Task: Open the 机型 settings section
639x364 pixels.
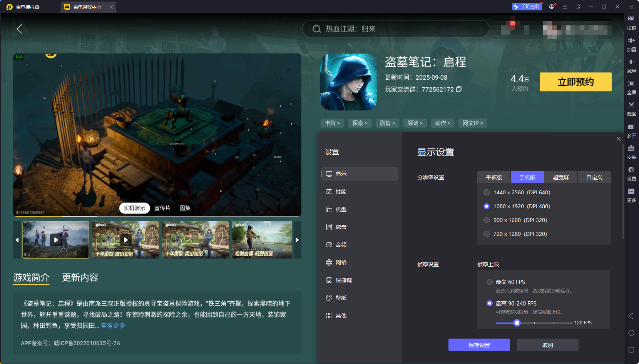Action: tap(360, 209)
